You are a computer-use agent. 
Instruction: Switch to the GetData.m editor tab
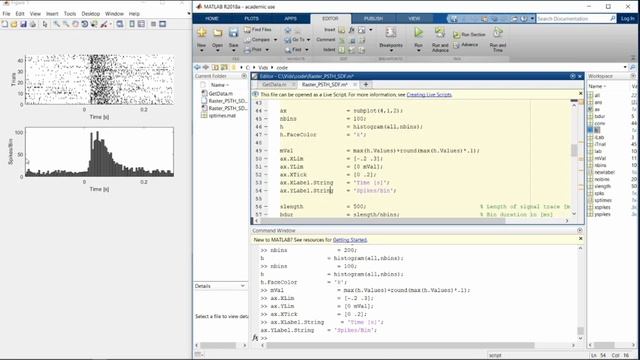(x=274, y=84)
